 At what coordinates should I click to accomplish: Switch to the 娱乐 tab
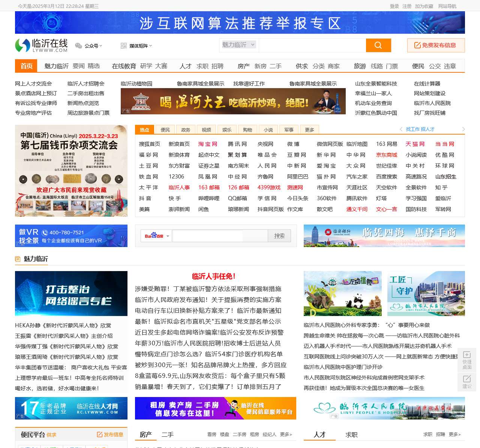click(x=227, y=130)
